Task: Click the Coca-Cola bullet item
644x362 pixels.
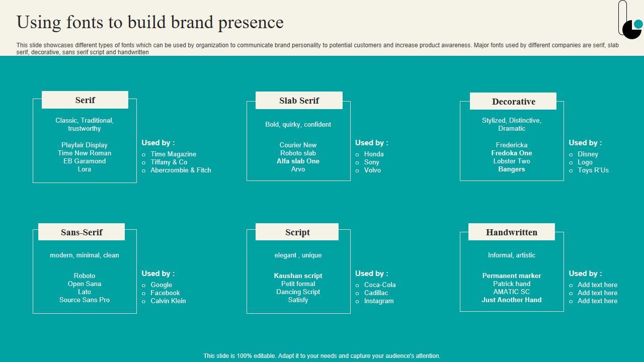Action: [380, 285]
